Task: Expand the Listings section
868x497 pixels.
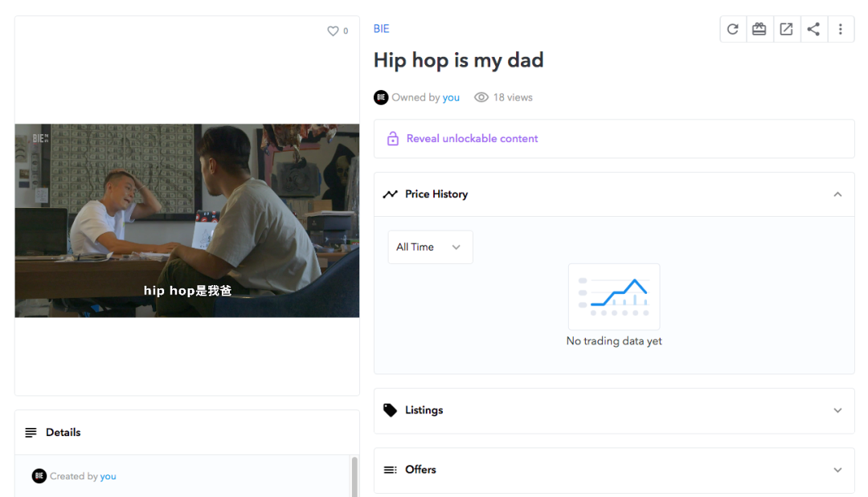Action: coord(837,410)
